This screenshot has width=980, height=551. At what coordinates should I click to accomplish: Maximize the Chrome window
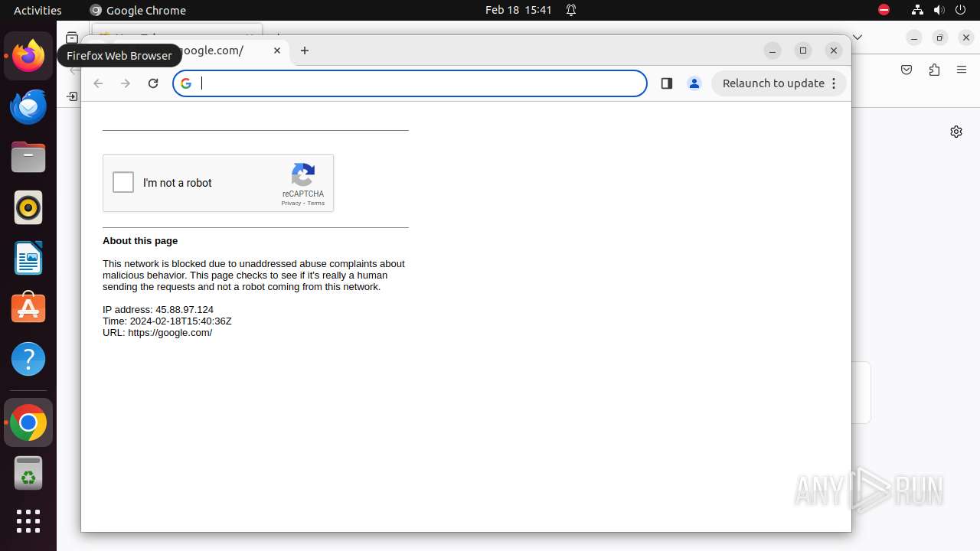pyautogui.click(x=803, y=51)
